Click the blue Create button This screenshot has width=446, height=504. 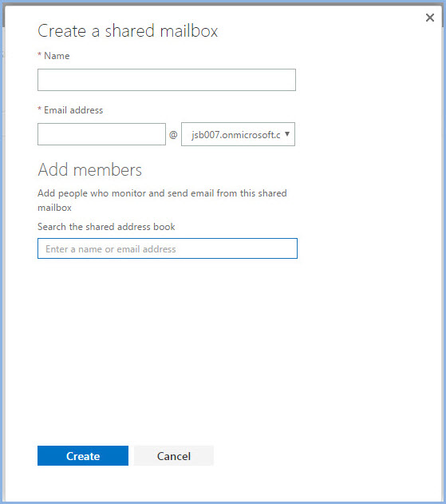tap(83, 455)
